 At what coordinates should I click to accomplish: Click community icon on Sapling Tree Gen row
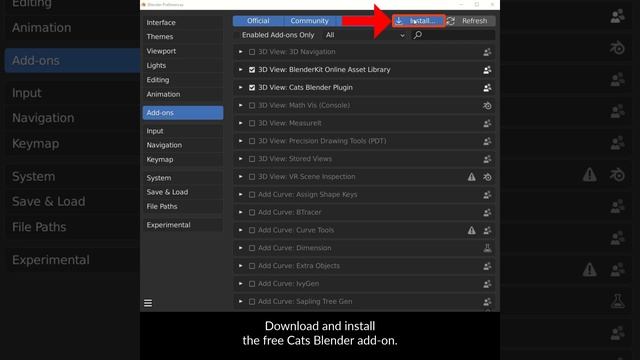[x=487, y=302]
